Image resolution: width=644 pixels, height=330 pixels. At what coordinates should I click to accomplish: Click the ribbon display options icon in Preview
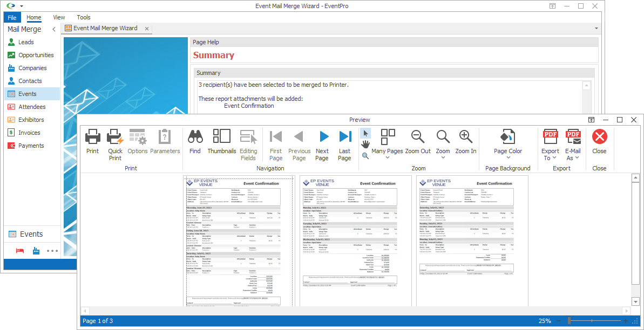591,120
